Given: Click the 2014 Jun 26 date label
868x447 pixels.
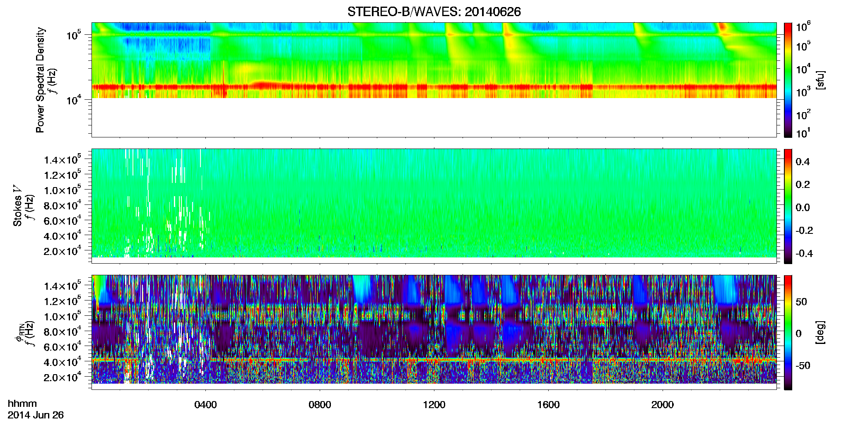Looking at the screenshot, I should pyautogui.click(x=36, y=415).
